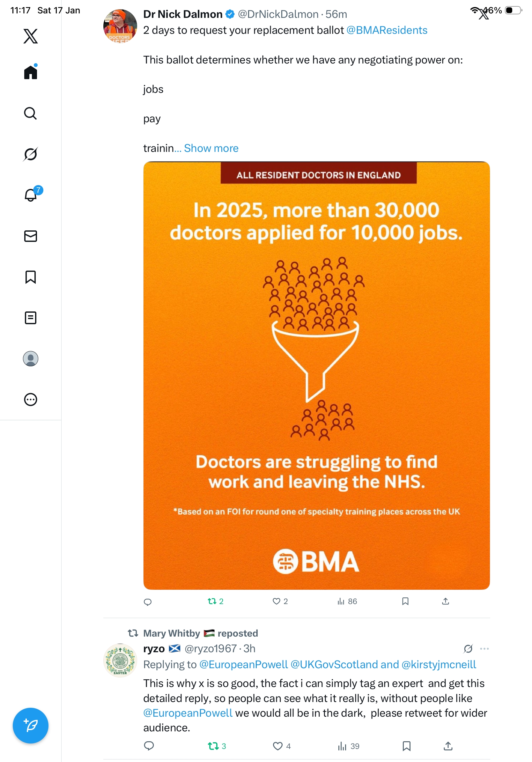
Task: Tap the compose new post button
Action: (x=31, y=725)
